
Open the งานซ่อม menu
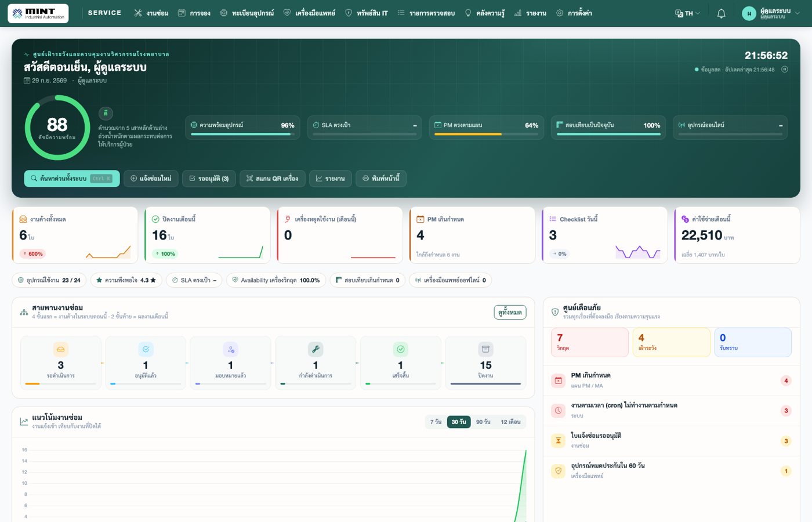pos(151,13)
